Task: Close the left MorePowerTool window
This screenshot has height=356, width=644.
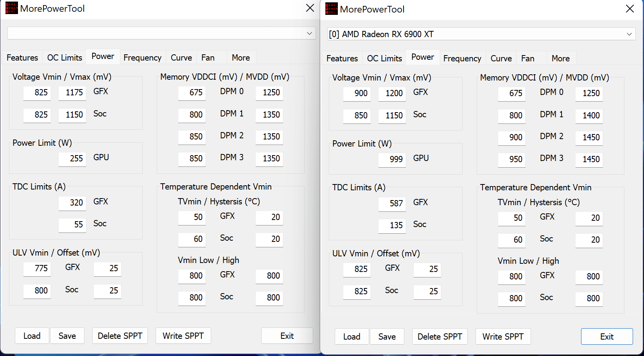Action: (310, 8)
